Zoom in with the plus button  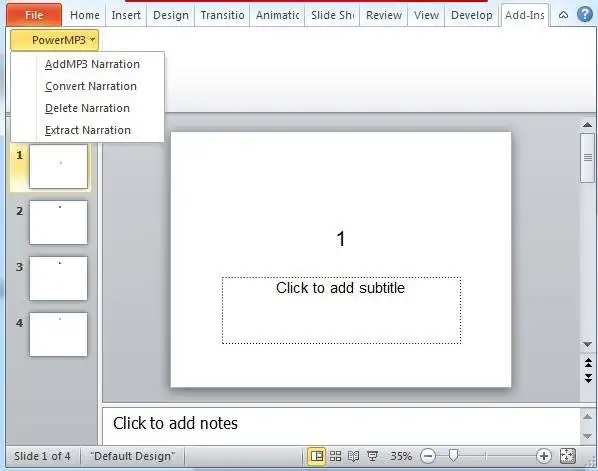coord(543,456)
